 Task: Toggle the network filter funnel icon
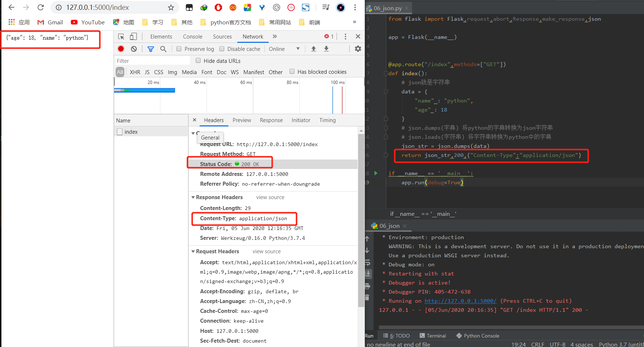[x=151, y=49]
